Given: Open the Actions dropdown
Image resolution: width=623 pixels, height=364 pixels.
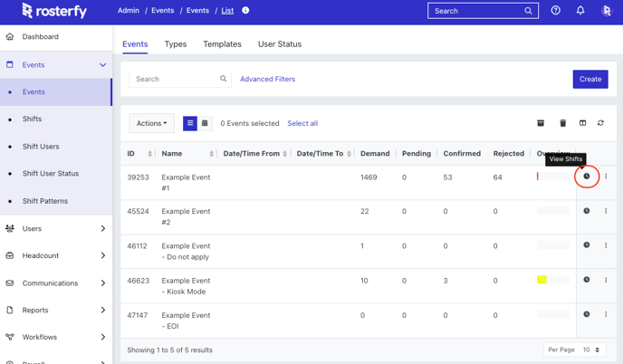Looking at the screenshot, I should (x=151, y=123).
